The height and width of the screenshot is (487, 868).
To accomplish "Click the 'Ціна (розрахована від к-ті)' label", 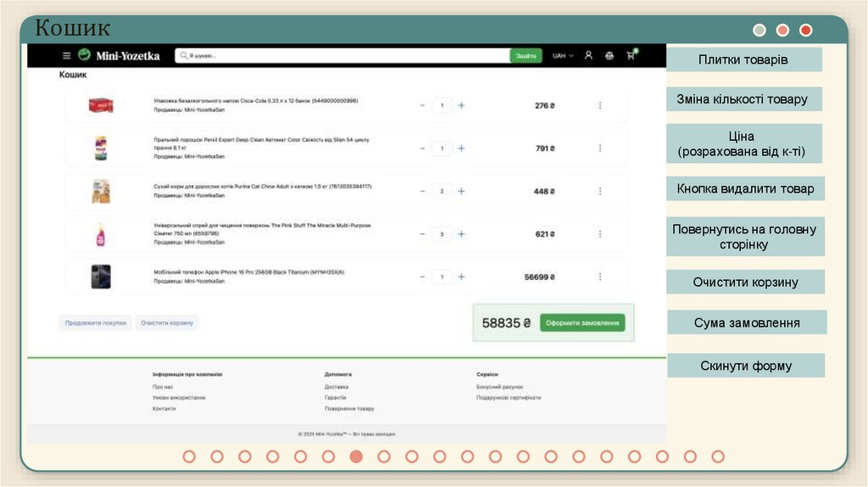I will pyautogui.click(x=743, y=143).
